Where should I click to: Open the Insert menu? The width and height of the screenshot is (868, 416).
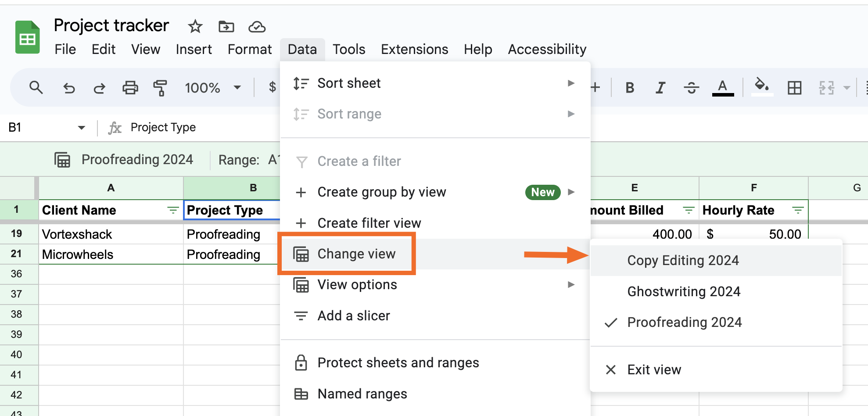point(194,49)
